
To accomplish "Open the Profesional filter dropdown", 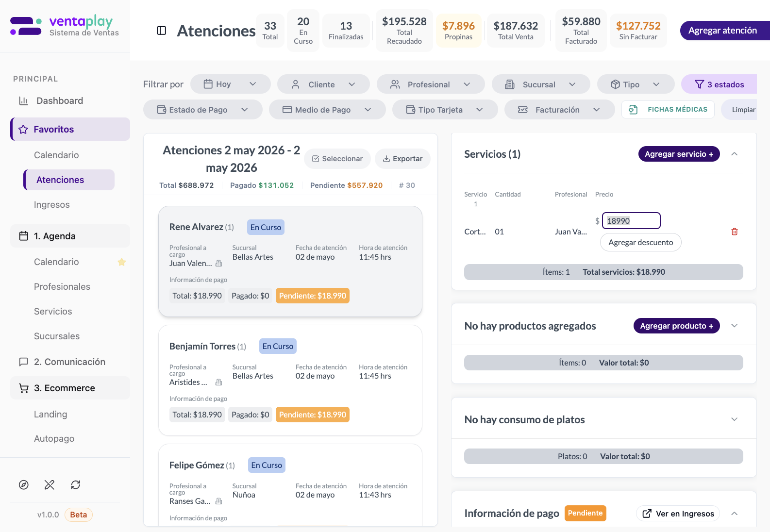I will 431,84.
